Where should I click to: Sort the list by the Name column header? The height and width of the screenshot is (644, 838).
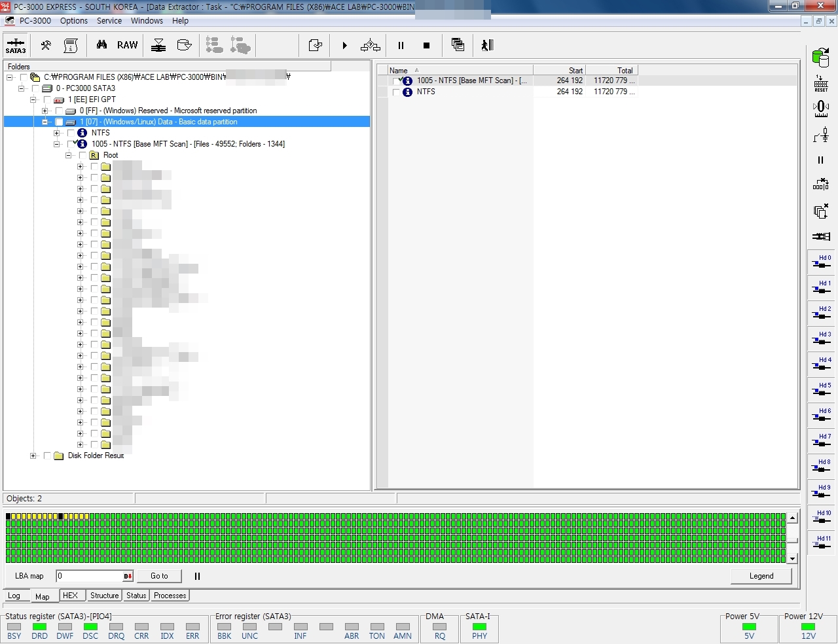pyautogui.click(x=460, y=70)
